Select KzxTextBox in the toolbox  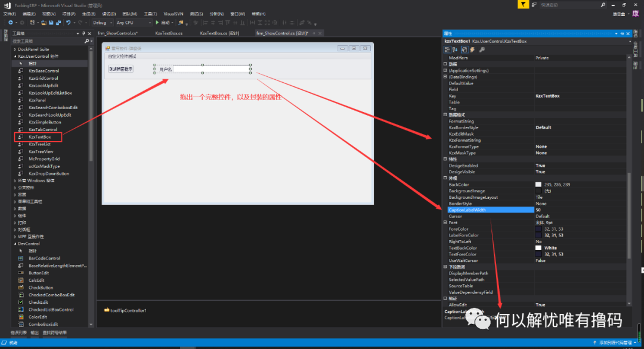coord(39,137)
